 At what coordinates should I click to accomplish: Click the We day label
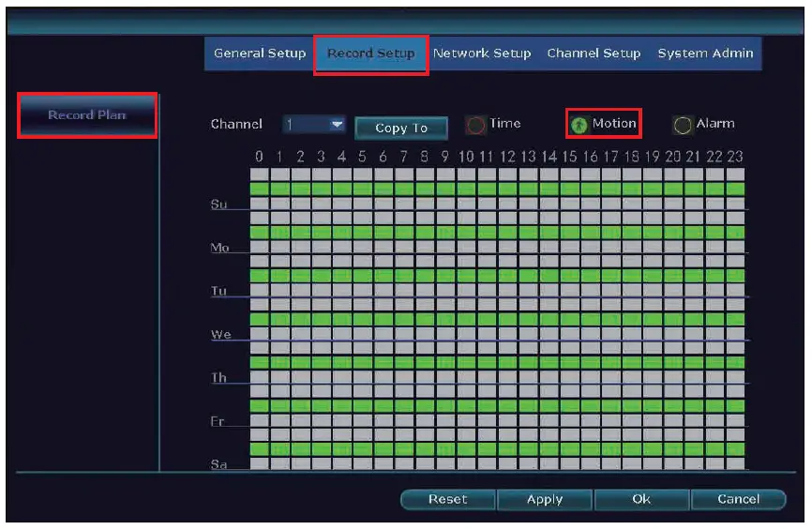(x=220, y=334)
